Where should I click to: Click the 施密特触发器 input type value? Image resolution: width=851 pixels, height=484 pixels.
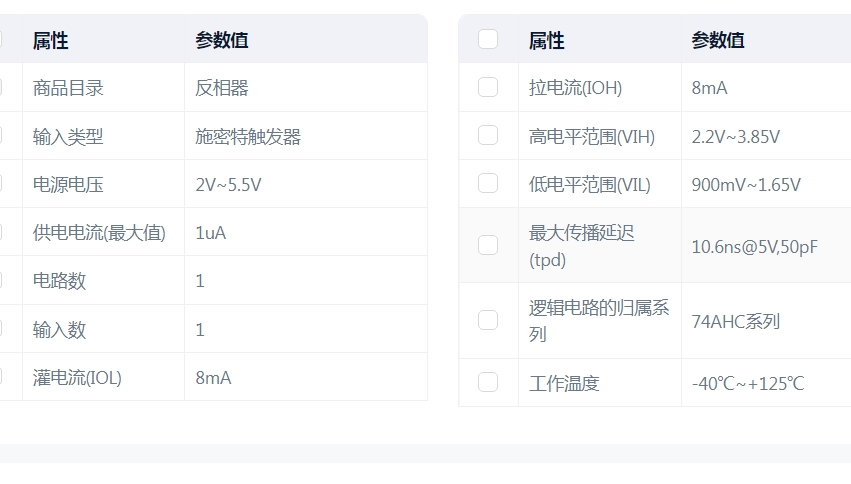[248, 137]
